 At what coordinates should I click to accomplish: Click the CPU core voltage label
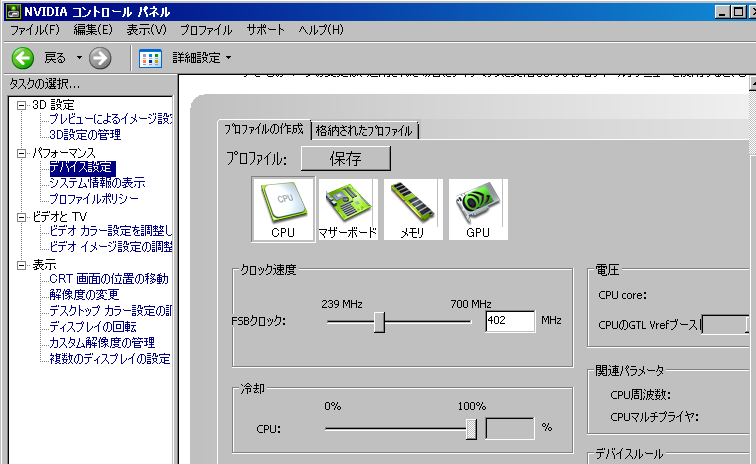pos(622,295)
